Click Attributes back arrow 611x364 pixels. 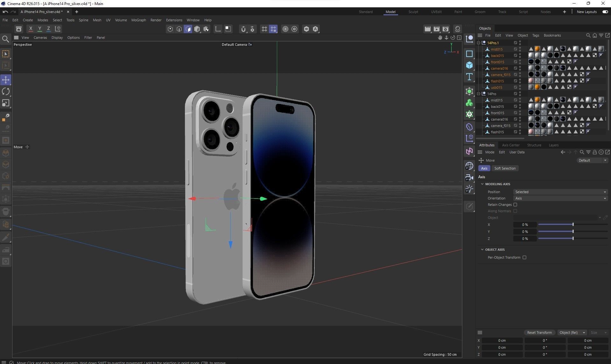(x=563, y=152)
